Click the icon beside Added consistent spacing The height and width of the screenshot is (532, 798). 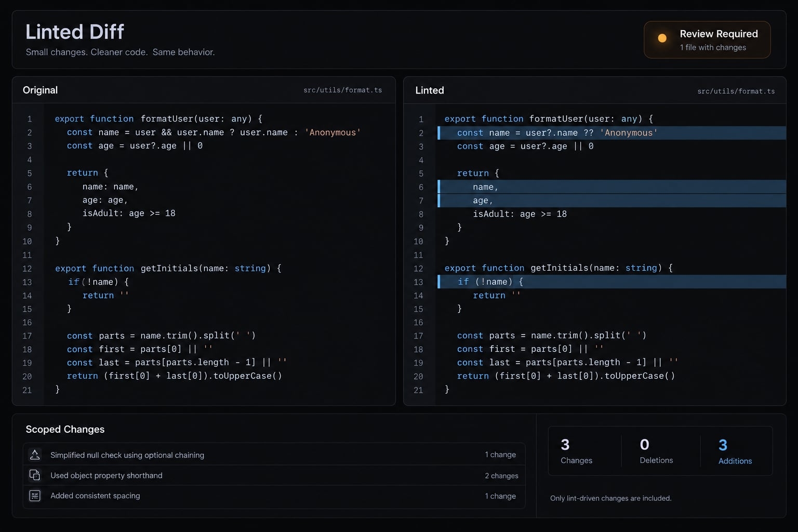pyautogui.click(x=35, y=496)
